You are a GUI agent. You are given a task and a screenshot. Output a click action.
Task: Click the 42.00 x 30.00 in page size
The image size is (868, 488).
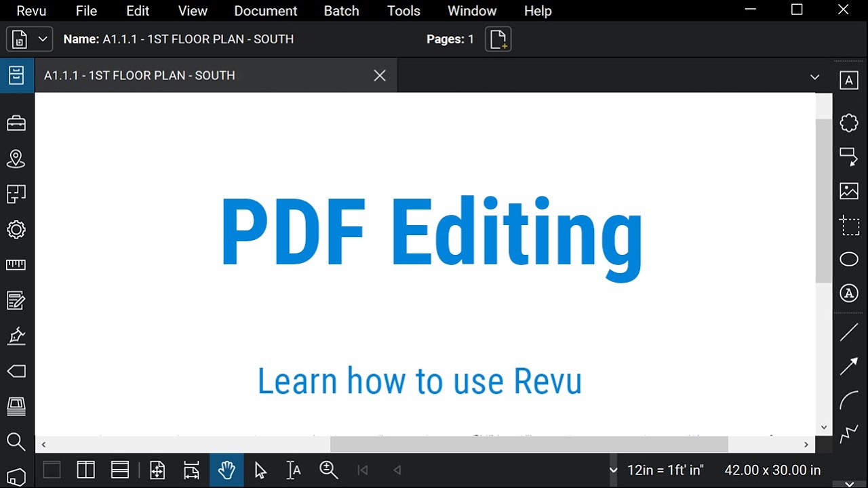click(x=772, y=470)
